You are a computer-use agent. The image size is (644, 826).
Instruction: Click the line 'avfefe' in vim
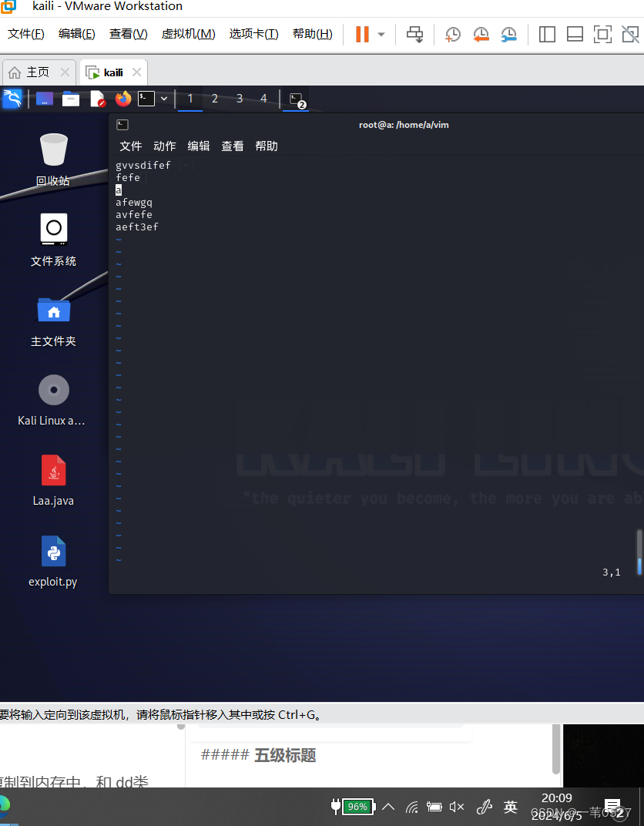(x=134, y=214)
